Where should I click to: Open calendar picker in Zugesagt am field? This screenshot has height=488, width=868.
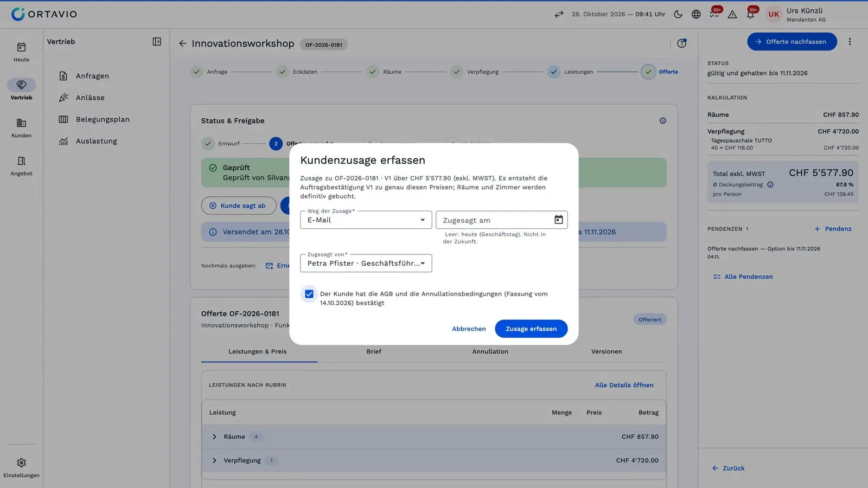tap(558, 220)
